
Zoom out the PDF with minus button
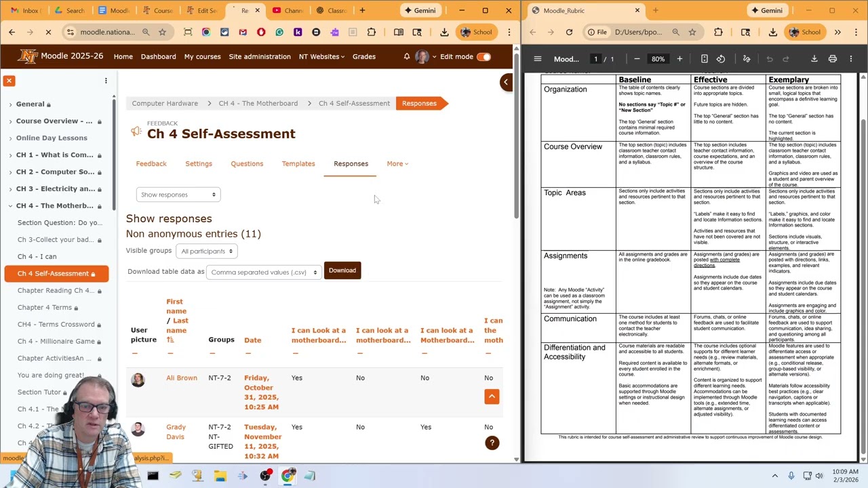pyautogui.click(x=637, y=59)
